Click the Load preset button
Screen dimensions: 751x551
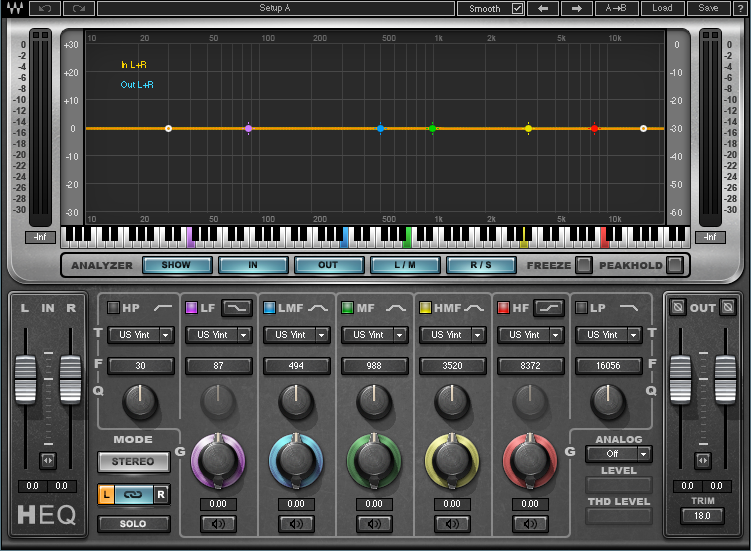(x=662, y=8)
